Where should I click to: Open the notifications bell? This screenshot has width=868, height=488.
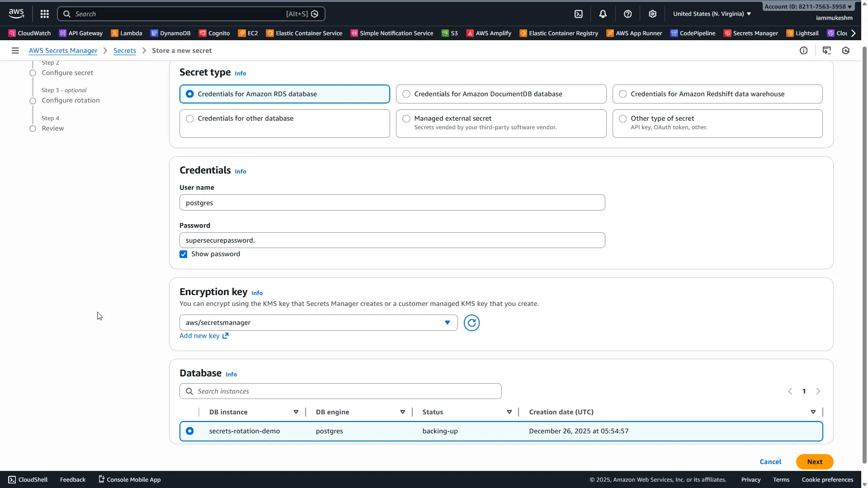pos(603,14)
